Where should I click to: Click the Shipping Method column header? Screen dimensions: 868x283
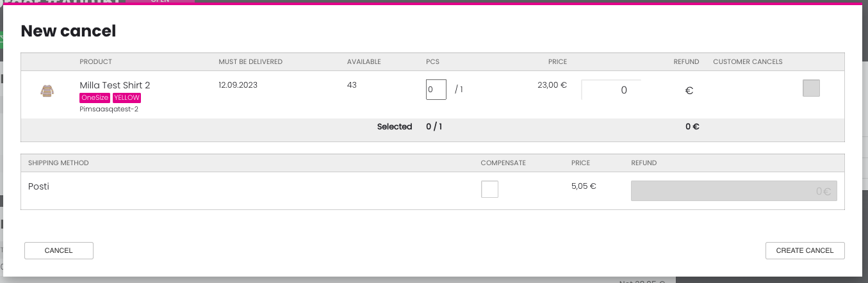coord(58,163)
